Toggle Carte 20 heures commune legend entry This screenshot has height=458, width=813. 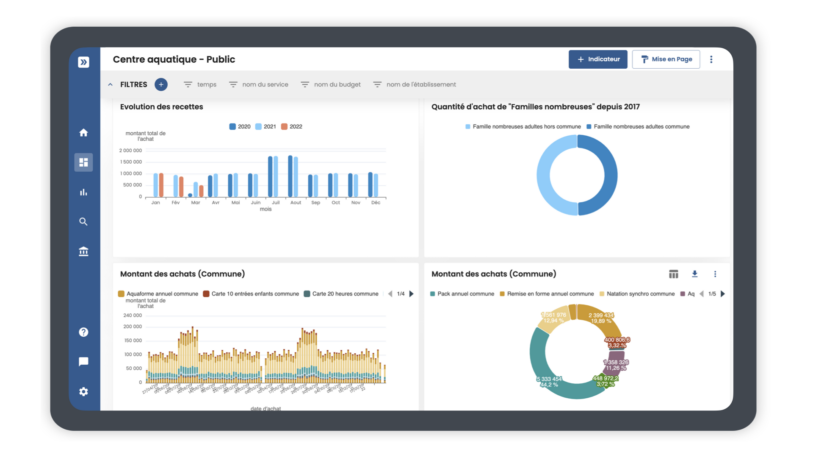[x=341, y=294]
